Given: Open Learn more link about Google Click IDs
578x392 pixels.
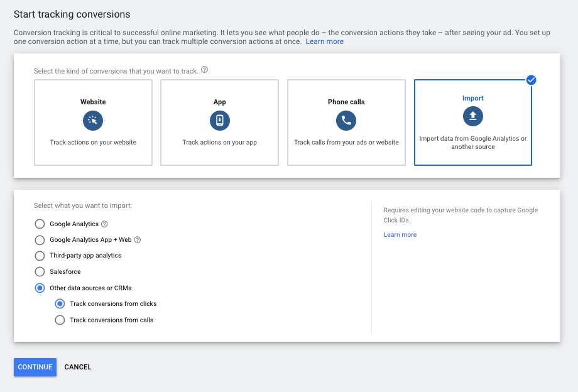Looking at the screenshot, I should click(x=400, y=235).
